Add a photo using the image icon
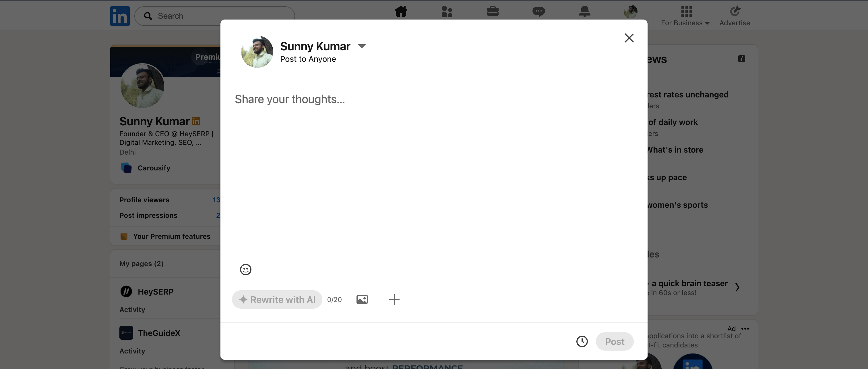The height and width of the screenshot is (369, 868). click(362, 299)
